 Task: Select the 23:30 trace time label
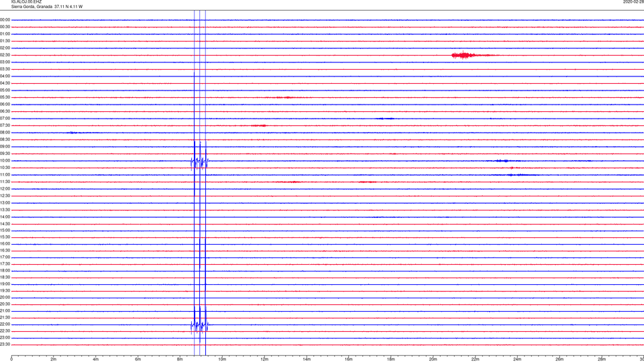click(x=5, y=345)
